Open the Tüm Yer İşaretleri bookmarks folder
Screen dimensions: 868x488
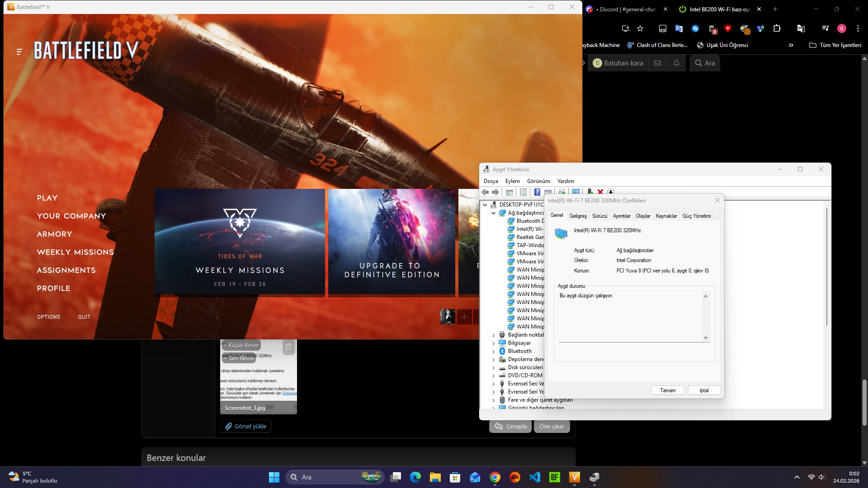[x=835, y=45]
